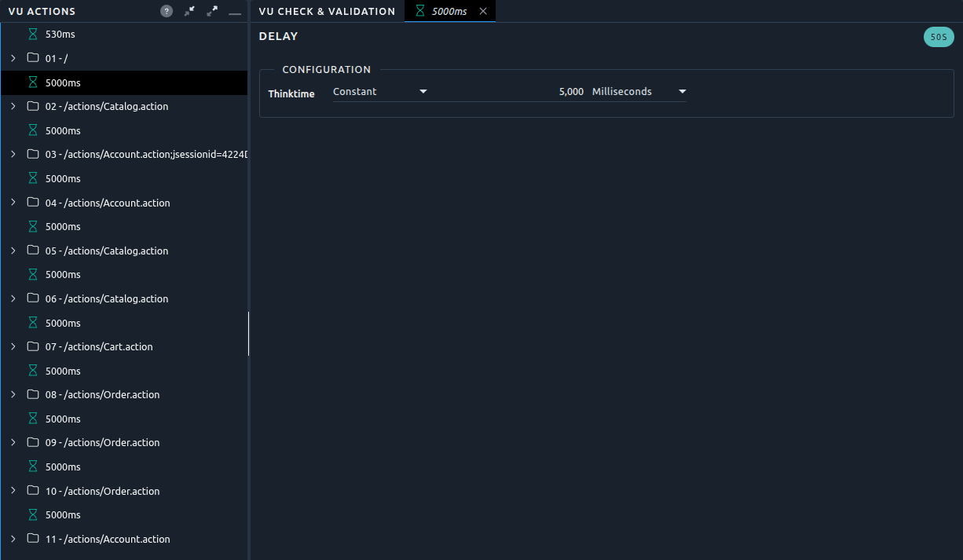Viewport: 963px width, 560px height.
Task: Click folder icon of 02 Catalog.action
Action: (33, 105)
